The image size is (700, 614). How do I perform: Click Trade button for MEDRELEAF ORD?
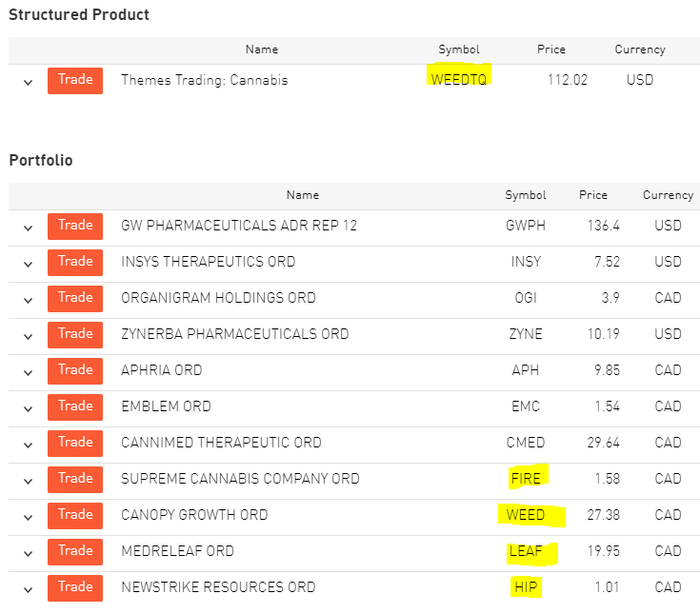(x=75, y=551)
